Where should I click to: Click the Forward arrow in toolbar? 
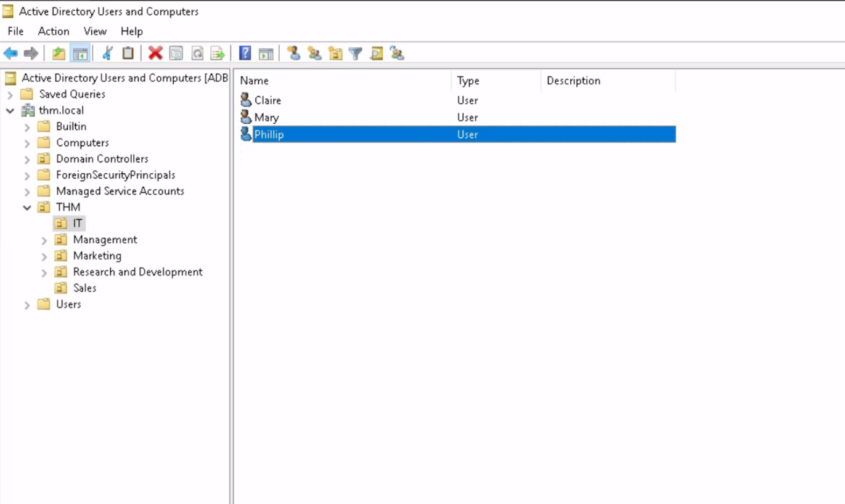click(31, 54)
